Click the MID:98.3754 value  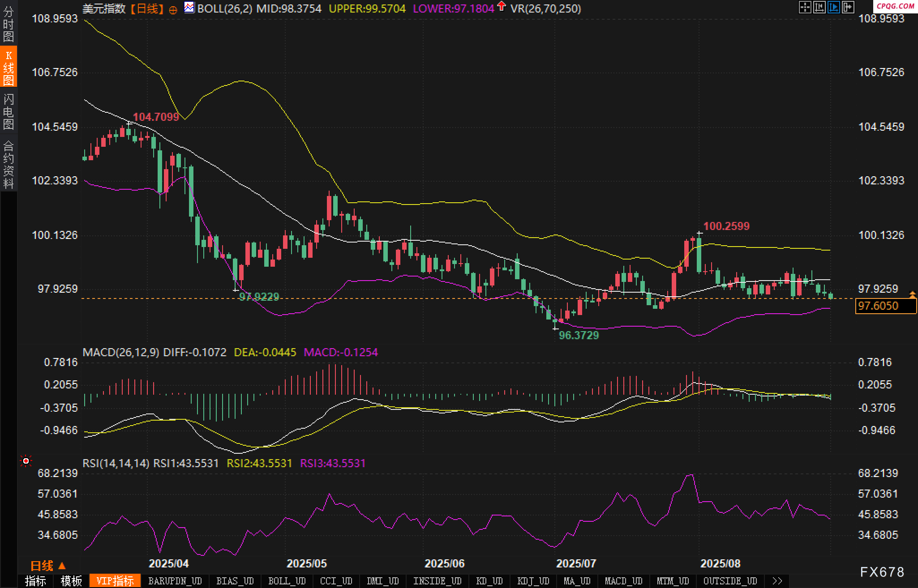pyautogui.click(x=289, y=9)
